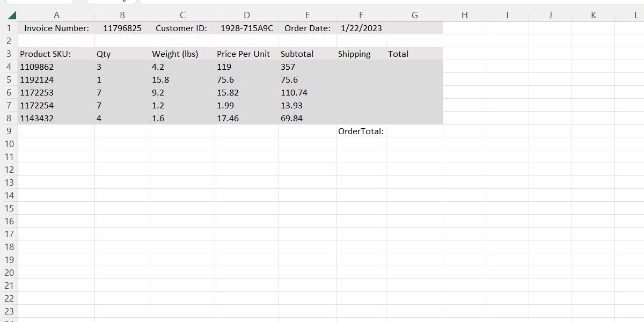Select column K header

tap(593, 15)
